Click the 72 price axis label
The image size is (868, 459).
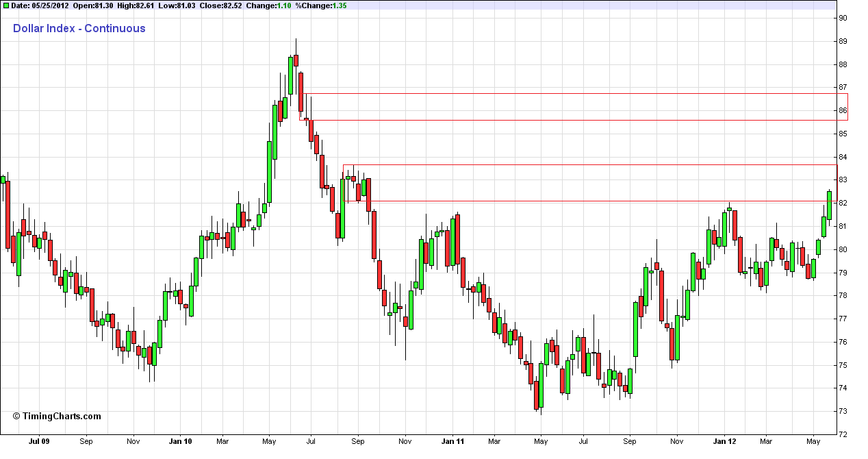843,434
